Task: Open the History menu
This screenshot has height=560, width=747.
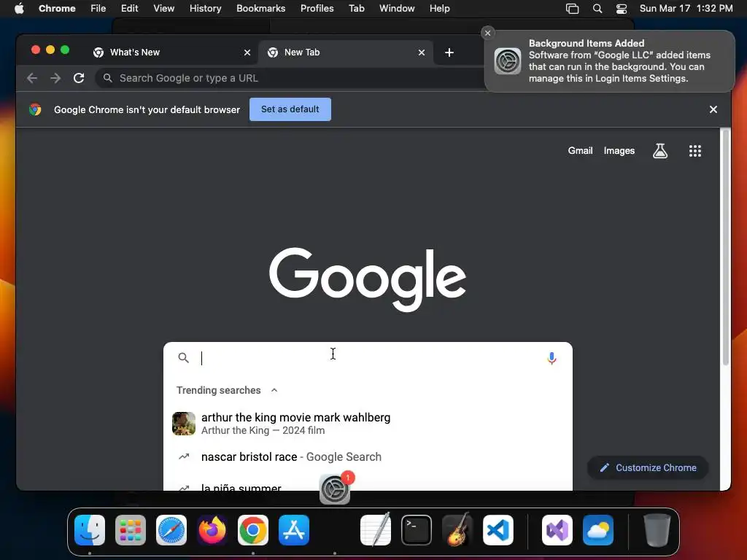Action: coord(205,8)
